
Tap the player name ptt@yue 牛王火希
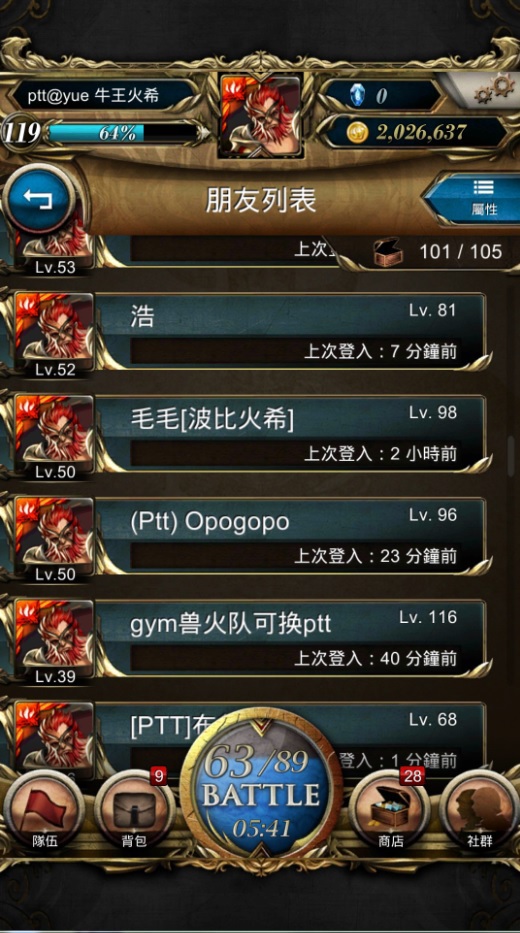click(93, 95)
